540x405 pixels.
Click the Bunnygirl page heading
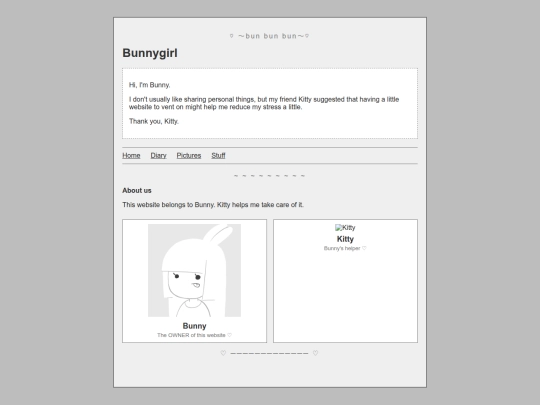tap(150, 53)
